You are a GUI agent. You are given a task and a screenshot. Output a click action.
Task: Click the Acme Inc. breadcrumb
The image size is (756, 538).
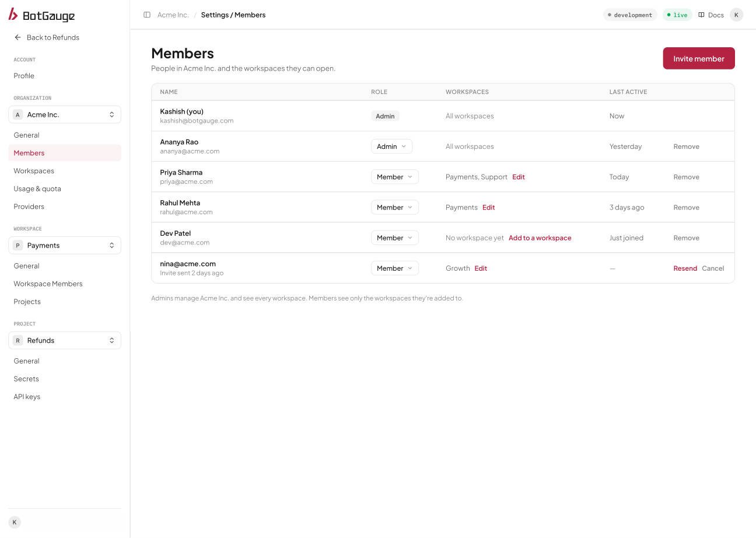point(173,15)
